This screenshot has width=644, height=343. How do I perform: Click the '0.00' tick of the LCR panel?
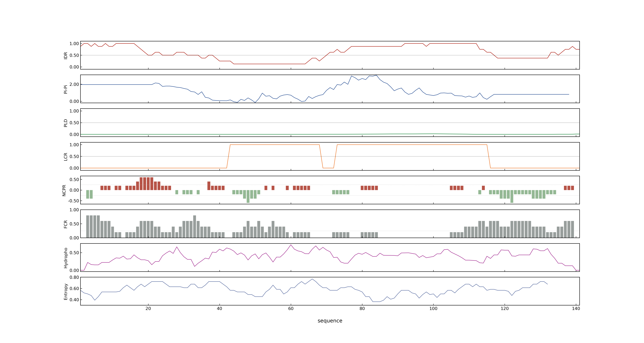coord(74,168)
